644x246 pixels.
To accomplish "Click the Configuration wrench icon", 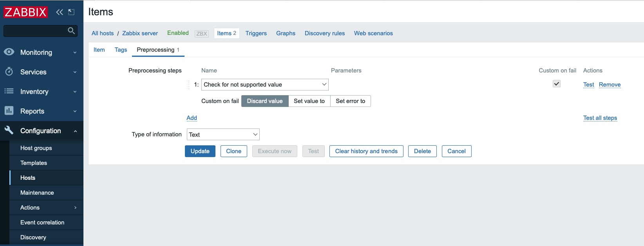I will [x=9, y=130].
